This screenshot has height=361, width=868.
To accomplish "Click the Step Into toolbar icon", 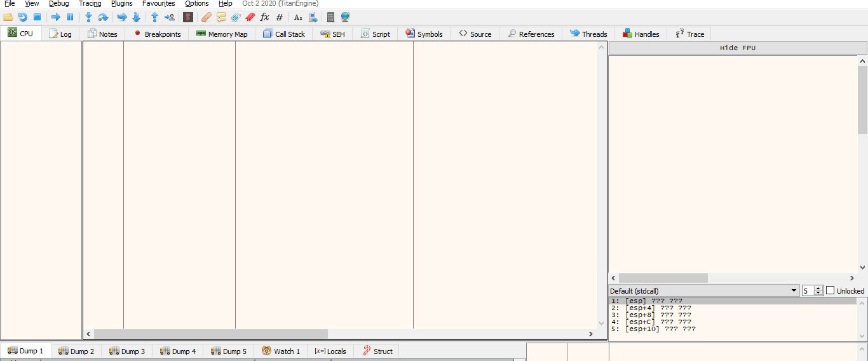I will (x=88, y=17).
